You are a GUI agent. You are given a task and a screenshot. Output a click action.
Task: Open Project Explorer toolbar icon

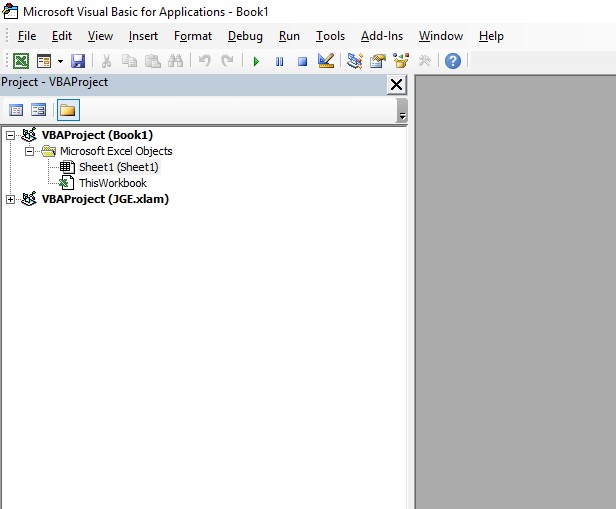tap(355, 61)
